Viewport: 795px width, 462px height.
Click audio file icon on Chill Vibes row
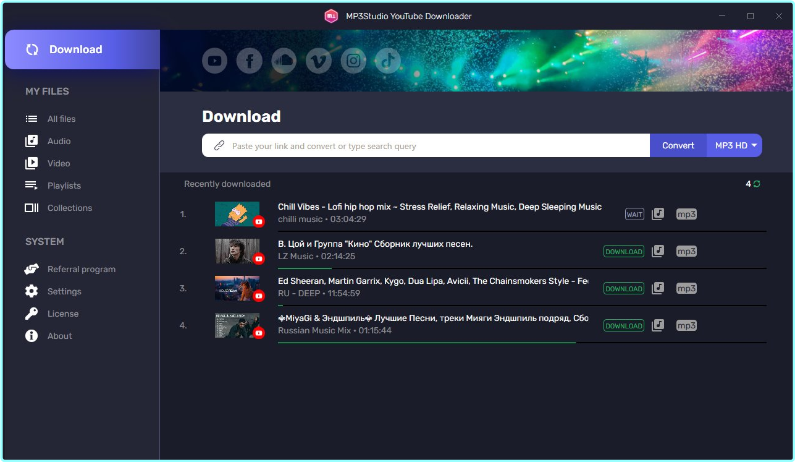(658, 214)
